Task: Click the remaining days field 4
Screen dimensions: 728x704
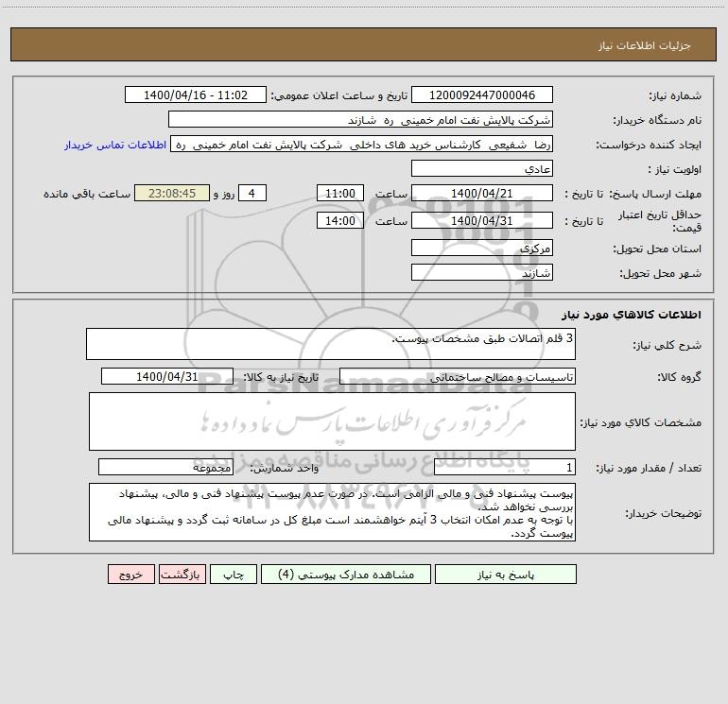Action: tap(252, 193)
